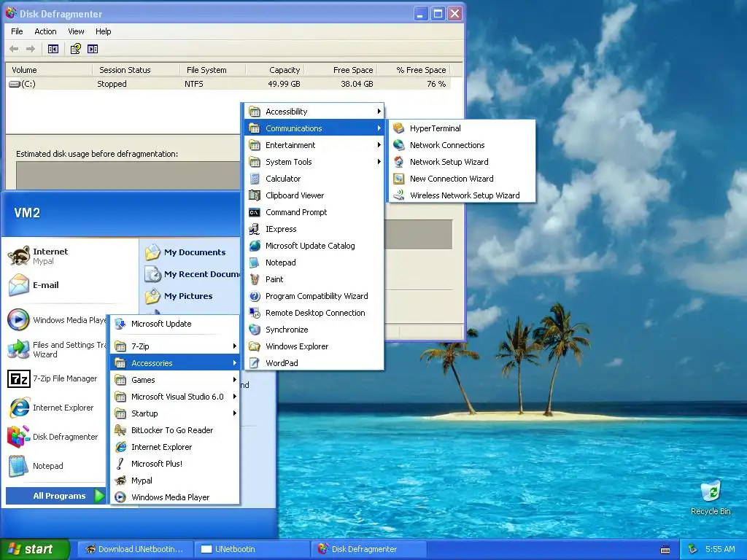Click the Start button
The image size is (747, 560).
point(34,549)
